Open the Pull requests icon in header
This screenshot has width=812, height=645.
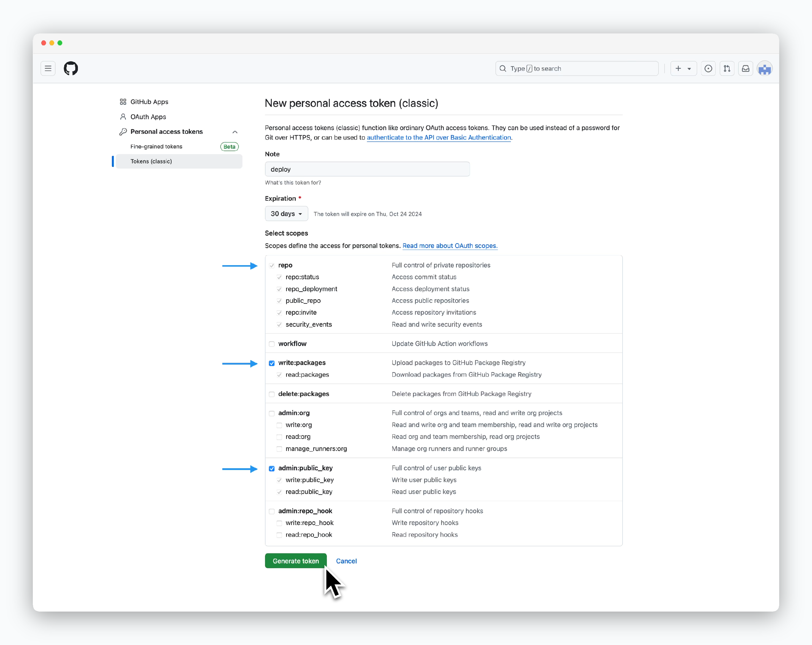(727, 69)
